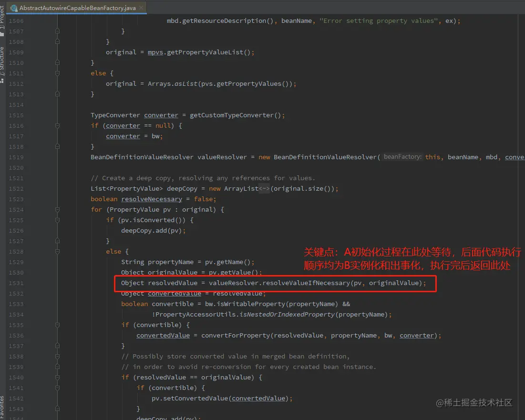Screen dimensions: 525x420
Task: Click "this" keyword on line 1519
Action: coord(432,157)
